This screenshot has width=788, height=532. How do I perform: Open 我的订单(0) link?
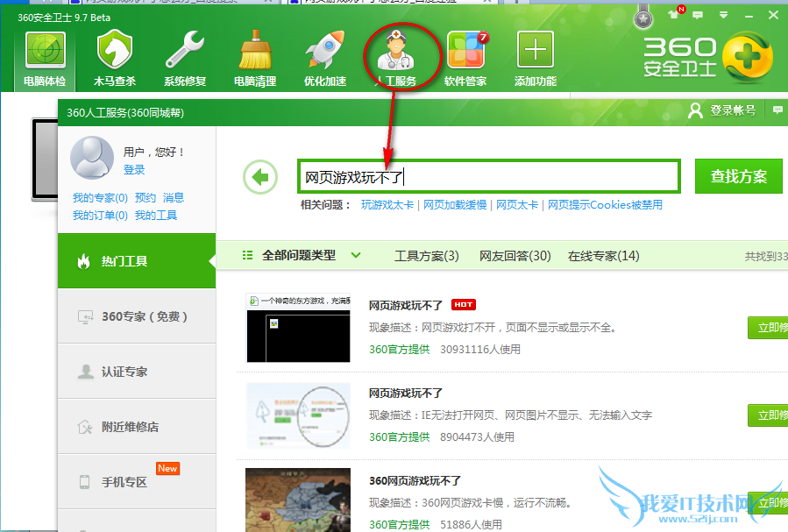[100, 216]
